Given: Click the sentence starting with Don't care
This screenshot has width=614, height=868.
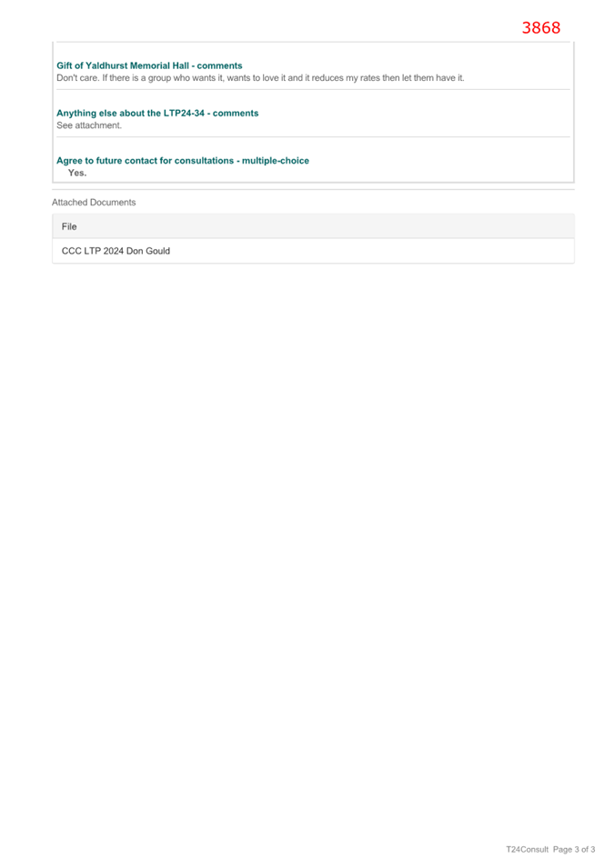Looking at the screenshot, I should (x=260, y=77).
